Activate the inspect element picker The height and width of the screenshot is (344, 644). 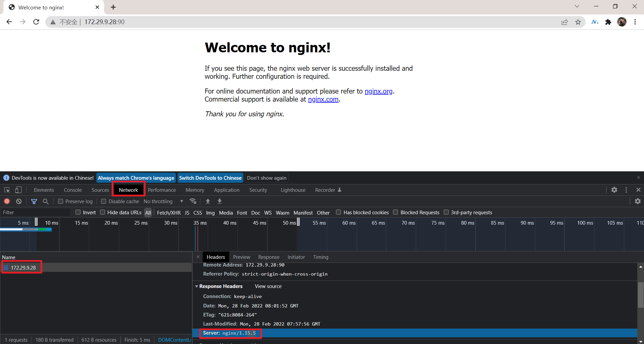pyautogui.click(x=7, y=190)
